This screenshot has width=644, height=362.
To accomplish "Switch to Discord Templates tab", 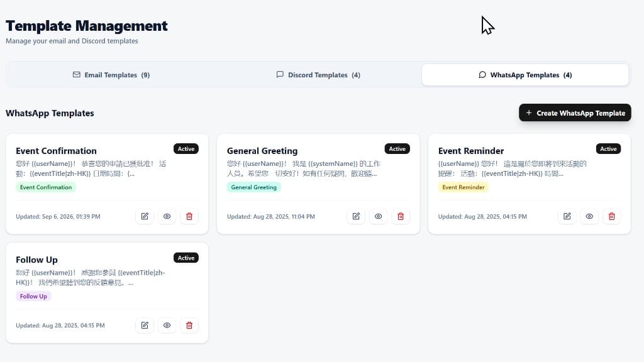I will click(x=318, y=75).
